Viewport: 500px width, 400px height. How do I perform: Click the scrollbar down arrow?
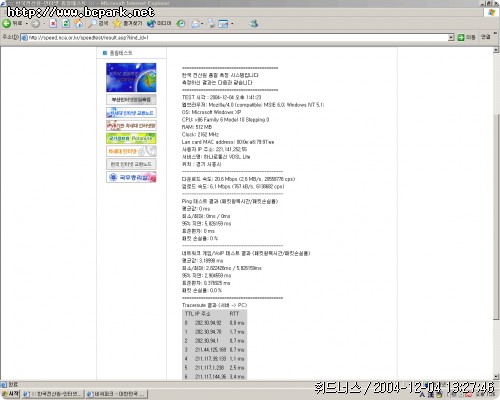[496, 376]
